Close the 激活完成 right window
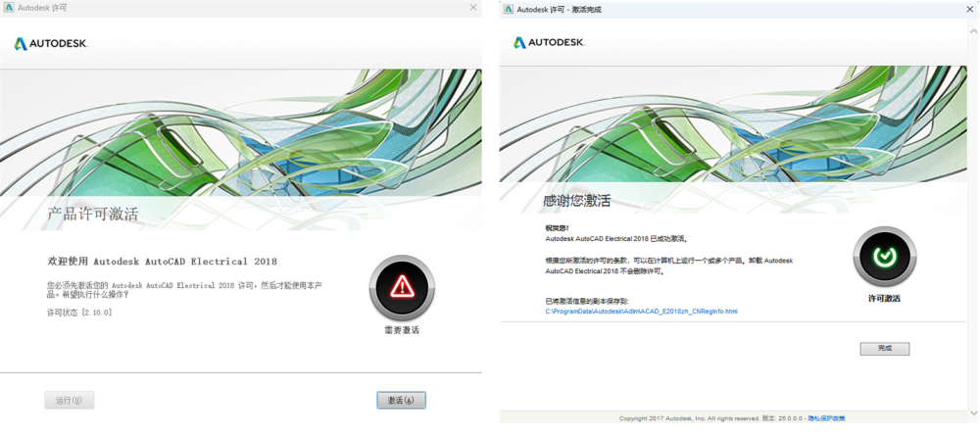The image size is (980, 435). pos(969,10)
